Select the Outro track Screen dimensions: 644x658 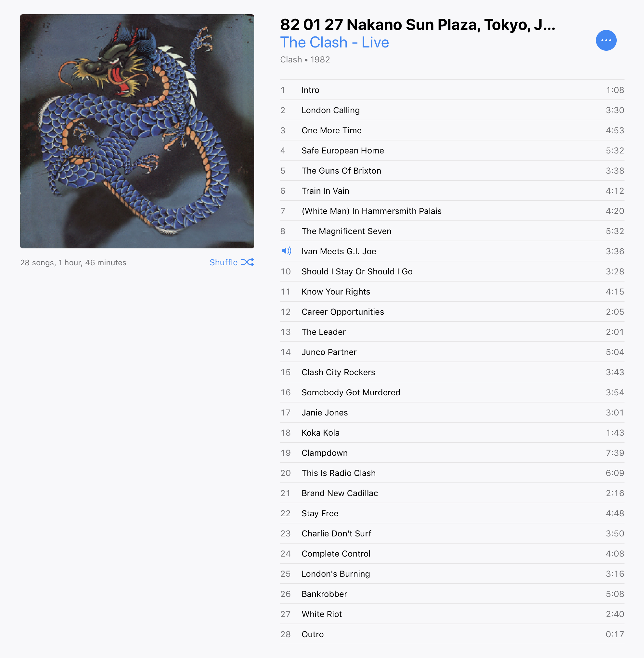[x=452, y=634]
